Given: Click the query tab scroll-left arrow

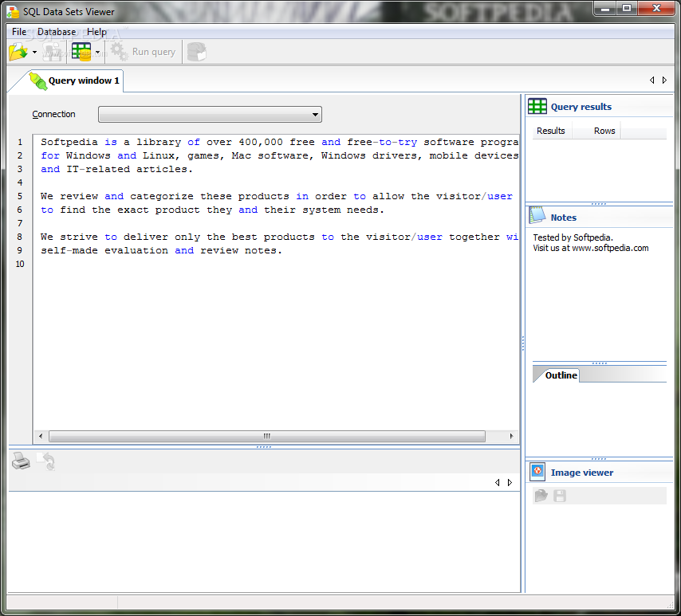Looking at the screenshot, I should 652,80.
